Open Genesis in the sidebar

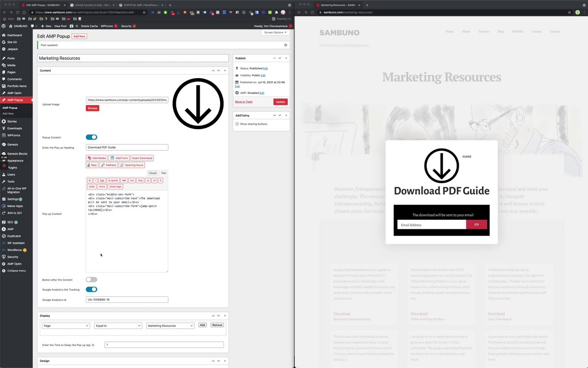click(12, 144)
